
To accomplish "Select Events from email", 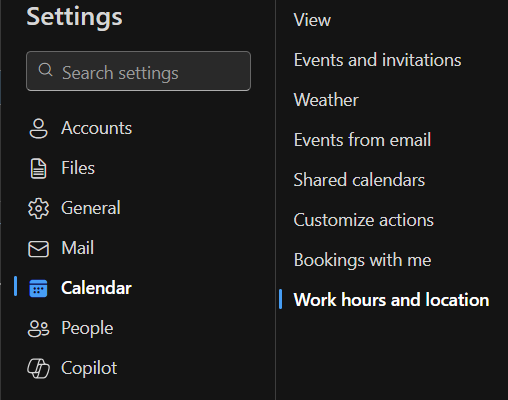I will coord(362,140).
